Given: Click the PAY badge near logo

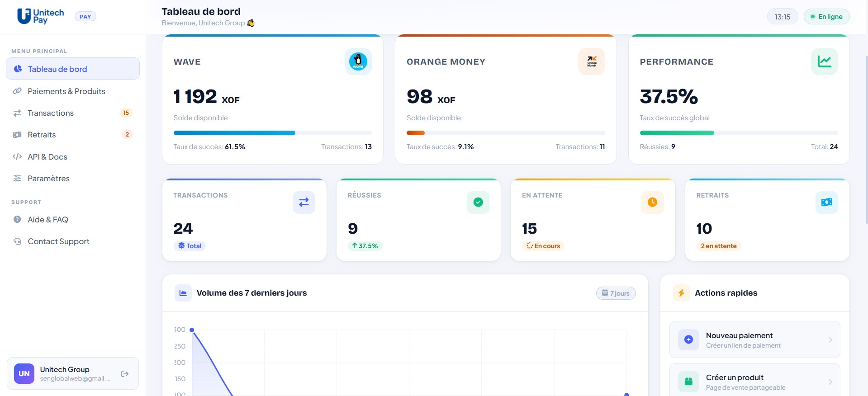Looking at the screenshot, I should point(85,17).
